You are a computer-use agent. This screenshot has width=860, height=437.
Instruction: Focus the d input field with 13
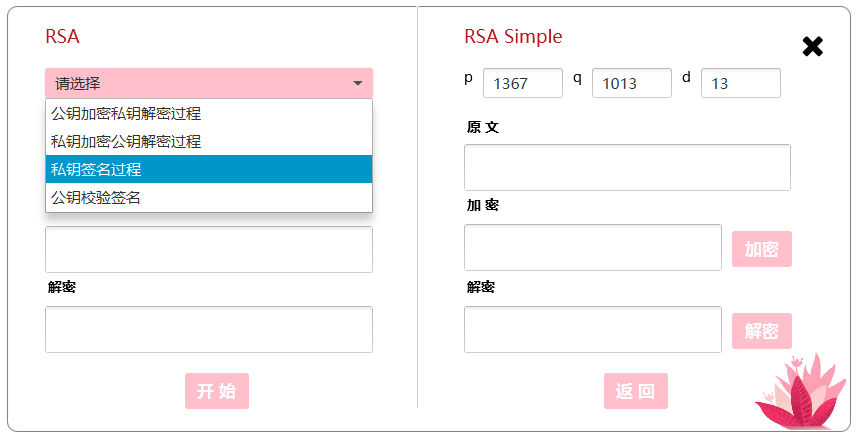click(740, 83)
